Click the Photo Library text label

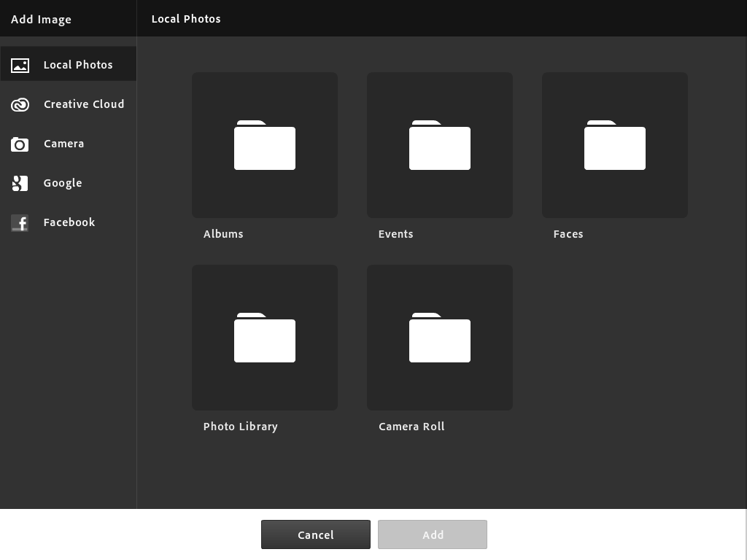[240, 427]
